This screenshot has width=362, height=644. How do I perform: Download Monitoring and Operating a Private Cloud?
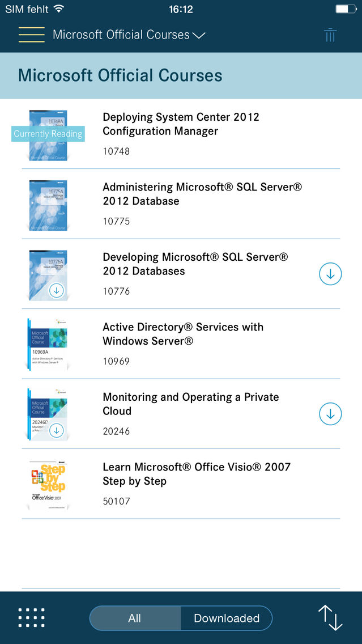point(330,414)
